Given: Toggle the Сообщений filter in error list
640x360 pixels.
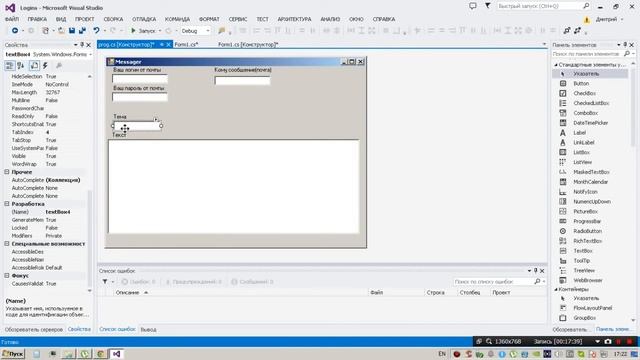Looking at the screenshot, I should (252, 282).
